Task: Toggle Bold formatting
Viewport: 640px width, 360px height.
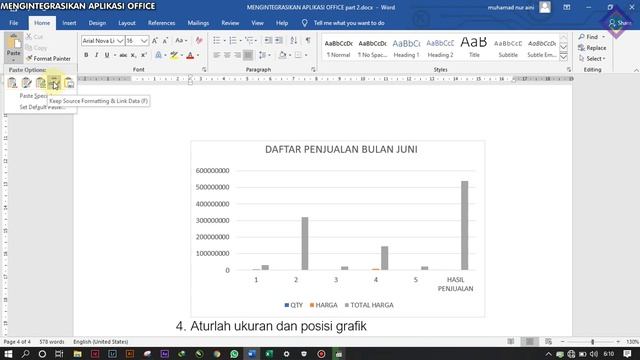Action: (86, 55)
